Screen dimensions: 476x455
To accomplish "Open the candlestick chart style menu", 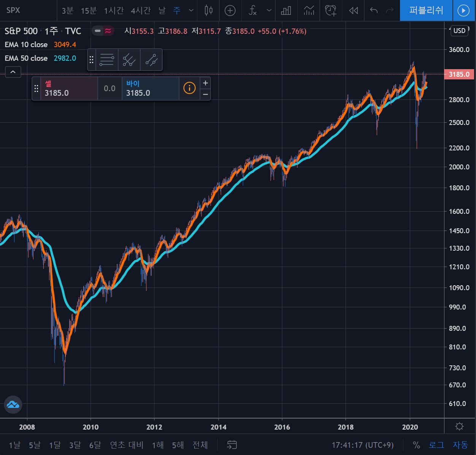I will click(209, 10).
